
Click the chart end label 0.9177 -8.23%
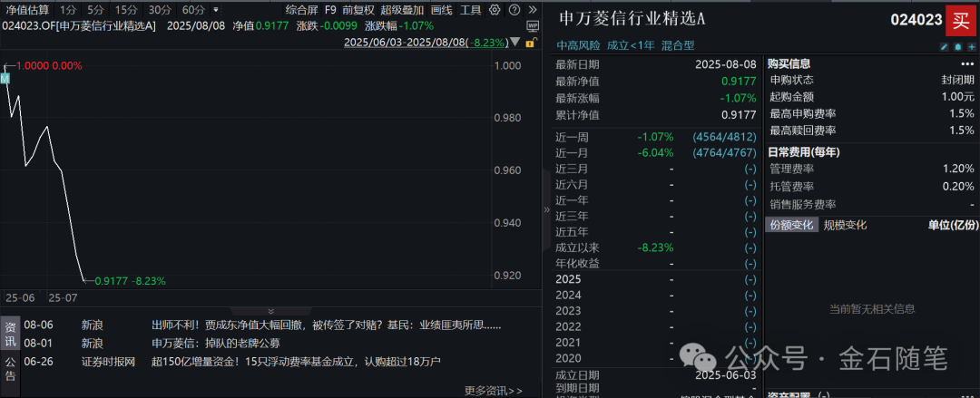[x=130, y=281]
